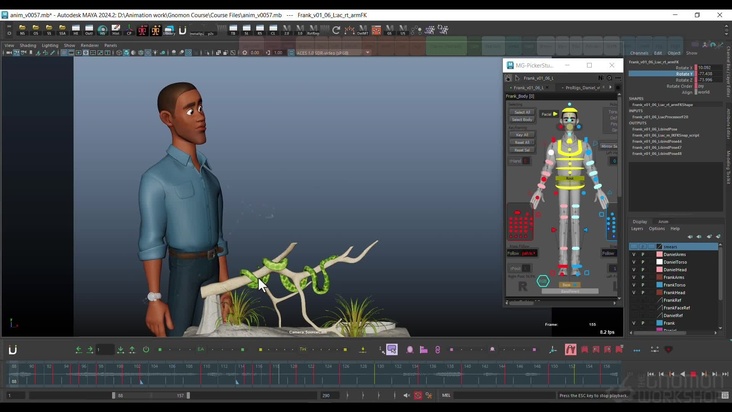Click the CL shelf icon
This screenshot has height=412, width=732.
[273, 30]
